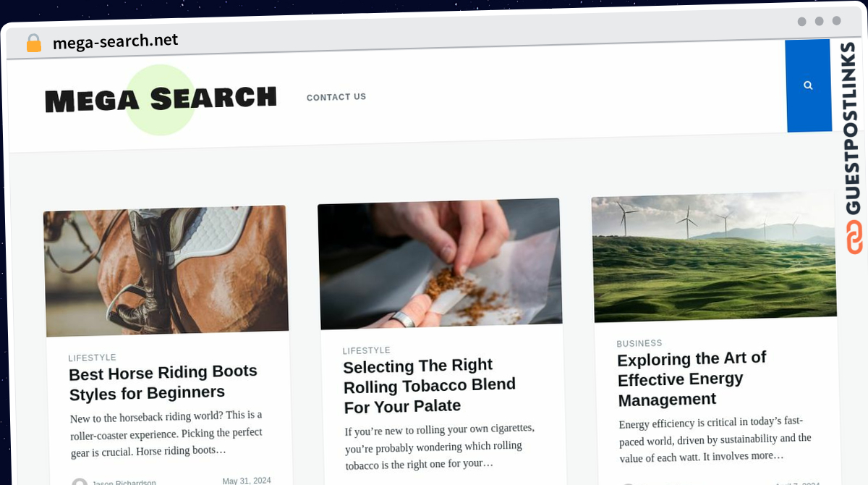The height and width of the screenshot is (485, 868).
Task: Click Lifestyle category above horse boots article
Action: 93,358
